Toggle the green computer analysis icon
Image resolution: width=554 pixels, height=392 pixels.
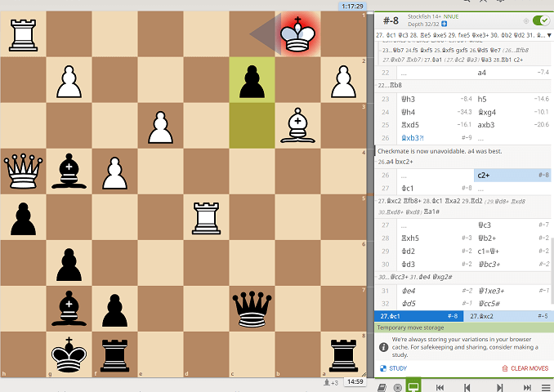pos(413,386)
